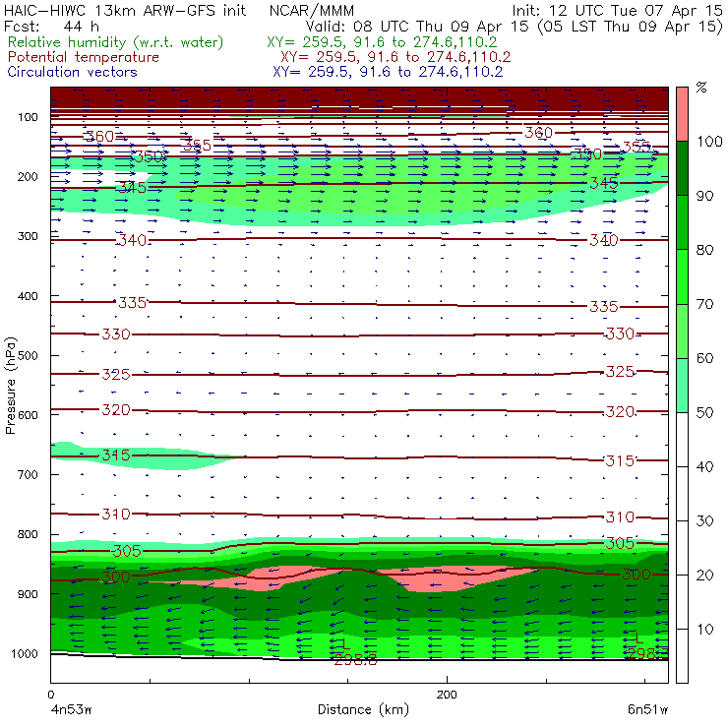Click the 'HAIC-HIWC 13km ARW-GFS init' title
Screen dimensions: 728x728
[125, 10]
